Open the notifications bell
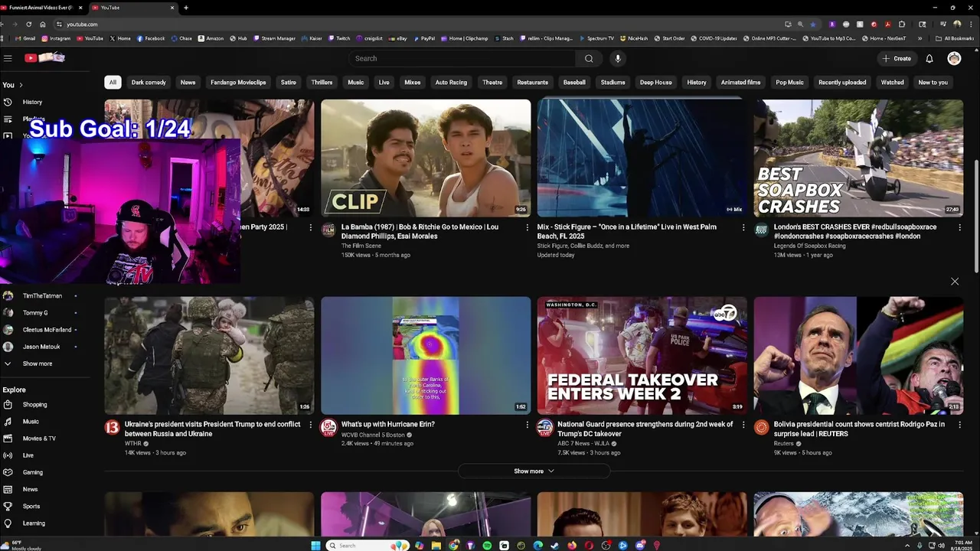 click(929, 58)
